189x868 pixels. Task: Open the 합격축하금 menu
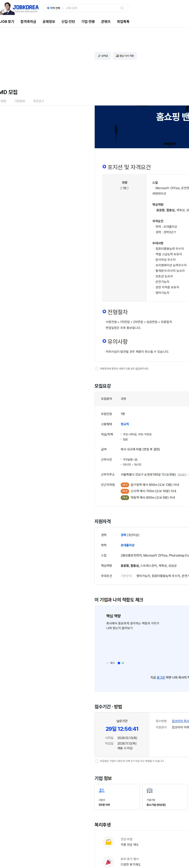click(x=28, y=22)
